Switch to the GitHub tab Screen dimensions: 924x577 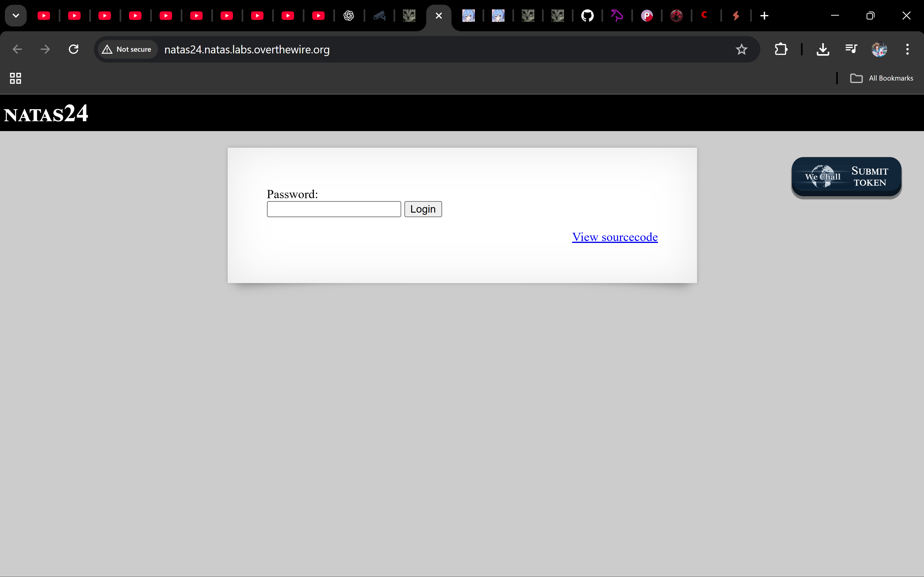587,16
